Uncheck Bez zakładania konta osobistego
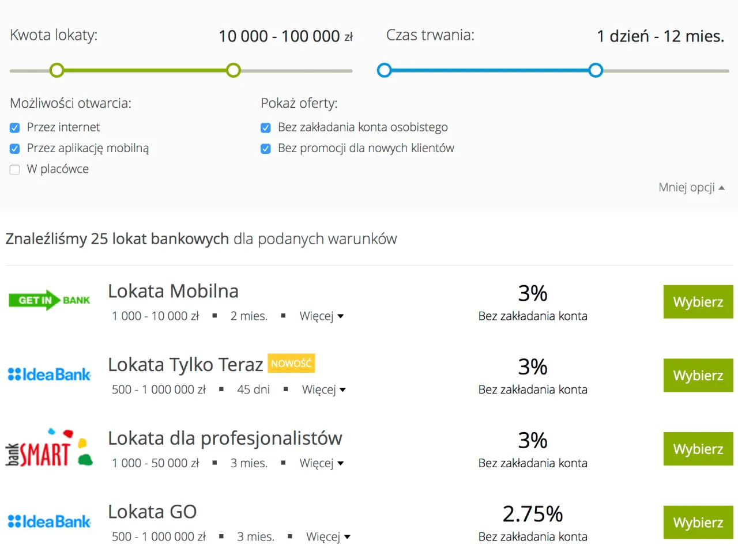Screen dimensions: 738x560 (266, 128)
